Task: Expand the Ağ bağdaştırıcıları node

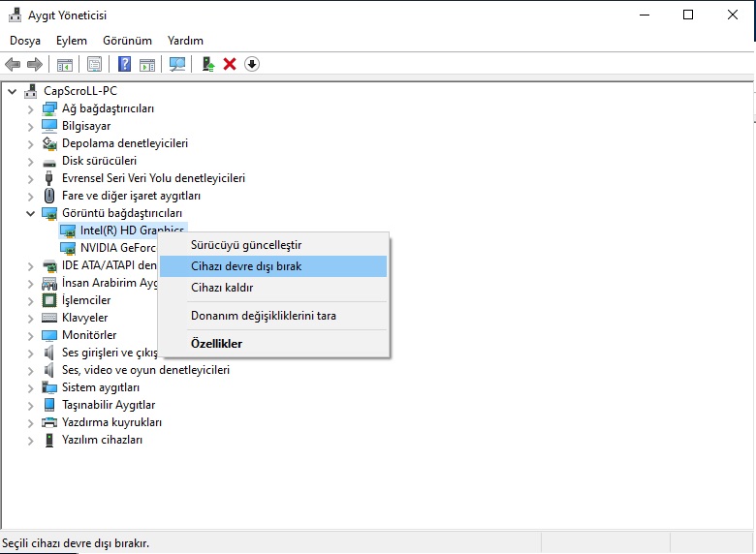Action: pyautogui.click(x=30, y=109)
